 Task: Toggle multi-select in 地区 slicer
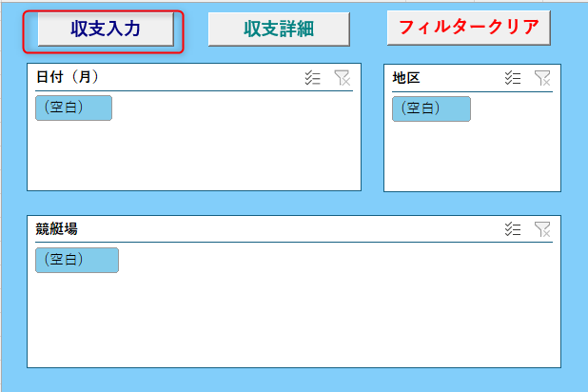click(513, 78)
